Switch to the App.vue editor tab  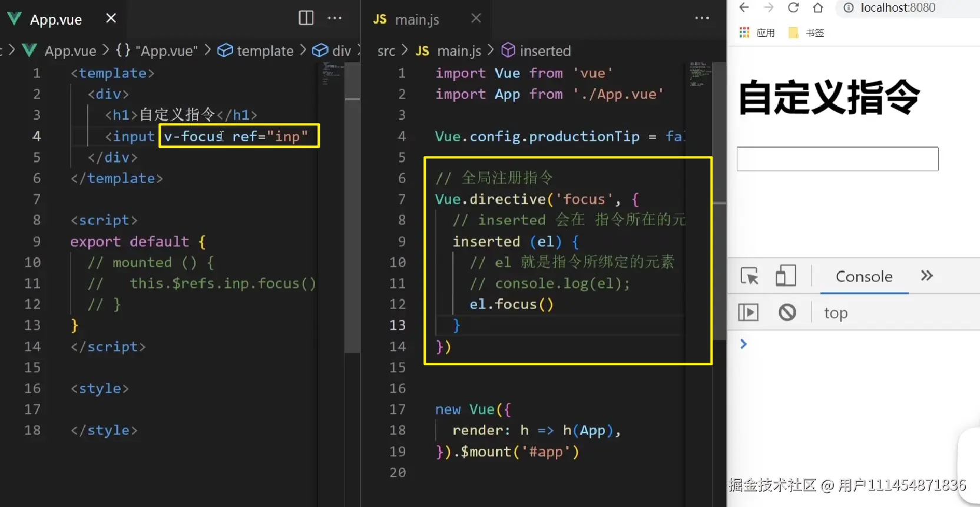[x=56, y=19]
